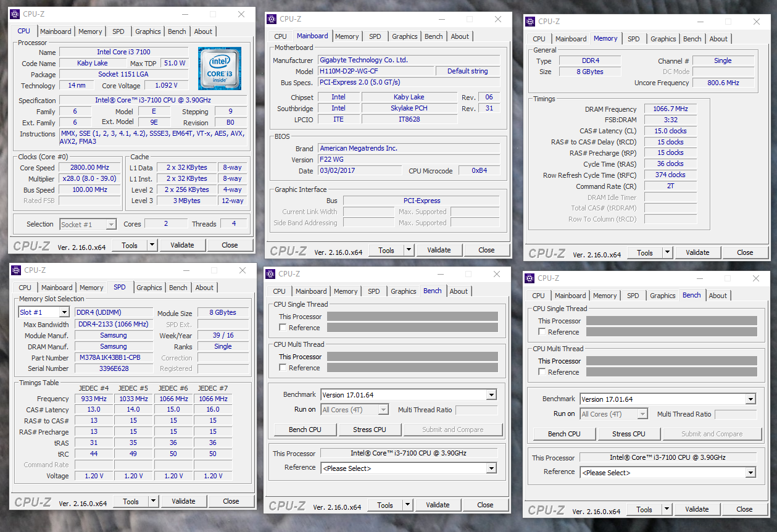The height and width of the screenshot is (532, 777).
Task: Click Close button in the Mainboard window
Action: coord(486,250)
